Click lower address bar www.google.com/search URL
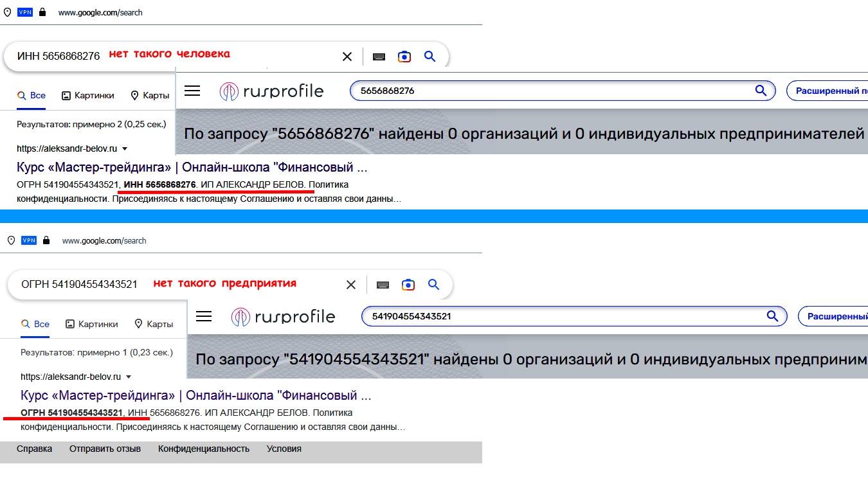This screenshot has width=868, height=482. [x=104, y=240]
